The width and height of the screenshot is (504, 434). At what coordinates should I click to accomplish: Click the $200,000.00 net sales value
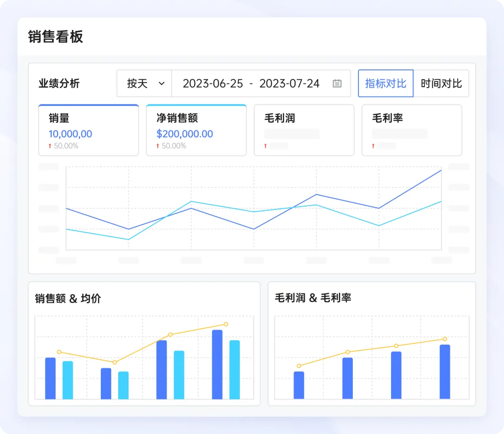point(184,134)
